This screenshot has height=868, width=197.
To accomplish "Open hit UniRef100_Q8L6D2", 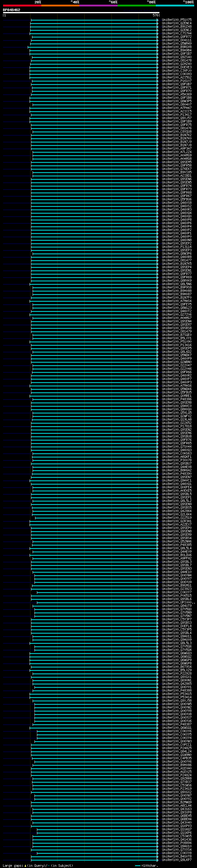I will click(x=177, y=352).
